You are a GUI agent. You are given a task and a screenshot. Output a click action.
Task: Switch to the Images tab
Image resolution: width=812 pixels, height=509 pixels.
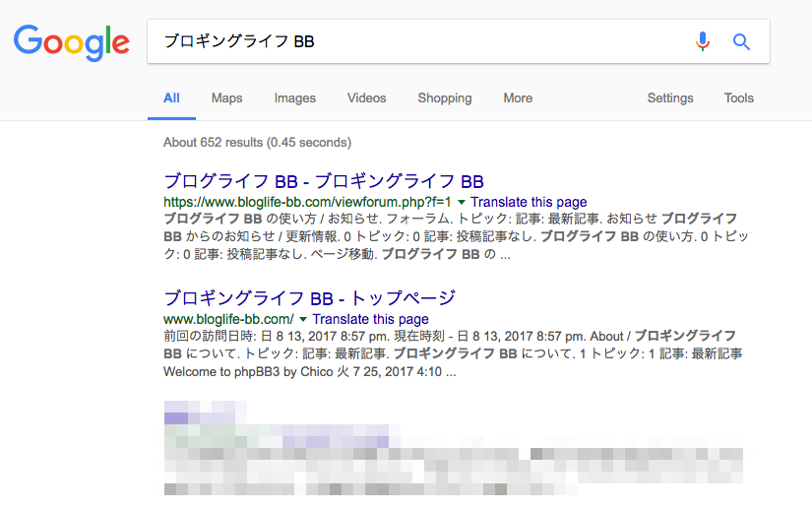point(294,97)
